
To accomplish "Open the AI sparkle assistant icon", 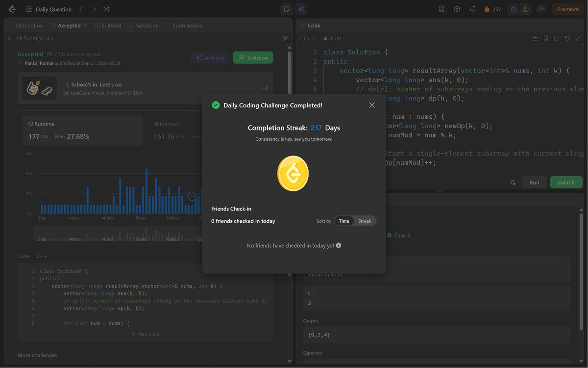I will (x=301, y=9).
